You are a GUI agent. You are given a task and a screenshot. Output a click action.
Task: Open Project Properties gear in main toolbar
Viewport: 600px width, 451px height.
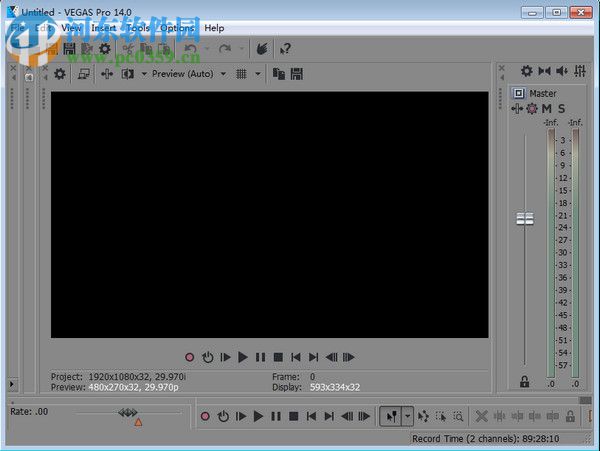104,49
